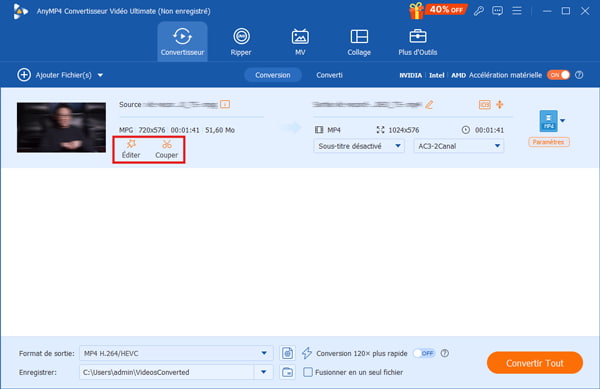
Task: Open the hamburger menu in title bar
Action: point(517,11)
